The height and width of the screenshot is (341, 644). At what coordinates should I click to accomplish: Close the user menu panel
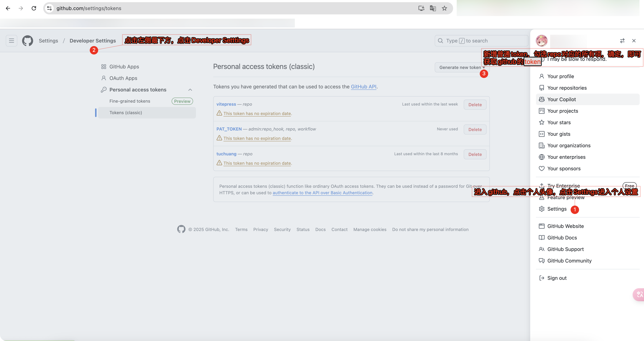(634, 41)
